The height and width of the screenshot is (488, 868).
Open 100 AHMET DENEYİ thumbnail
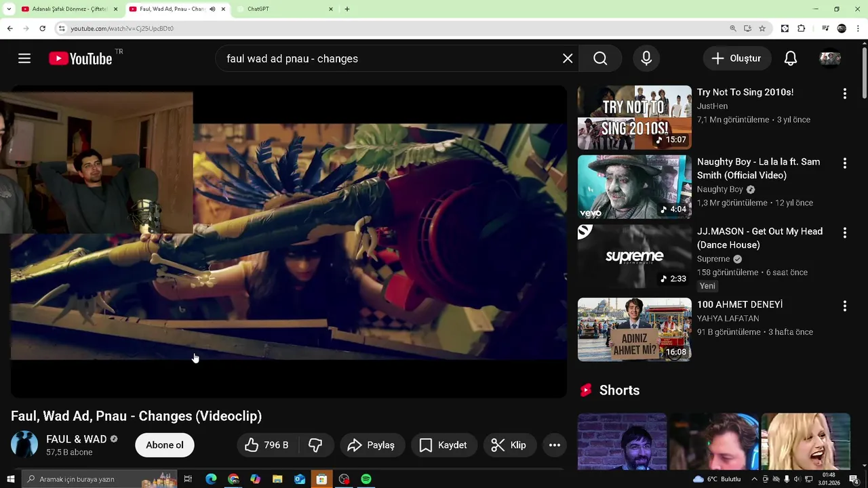click(635, 329)
